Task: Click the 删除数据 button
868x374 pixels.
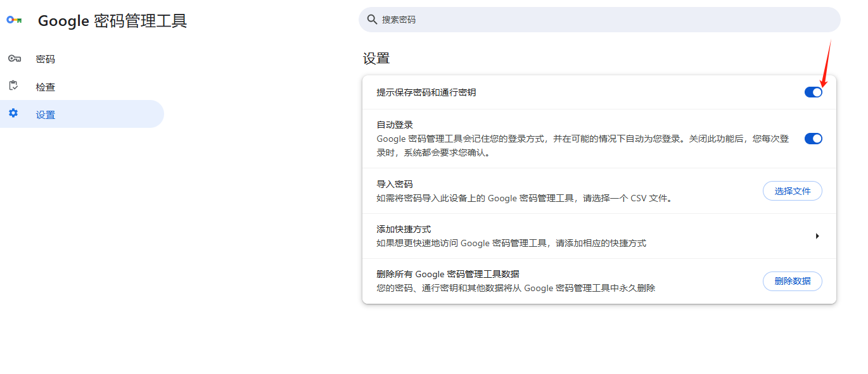Action: coord(793,281)
